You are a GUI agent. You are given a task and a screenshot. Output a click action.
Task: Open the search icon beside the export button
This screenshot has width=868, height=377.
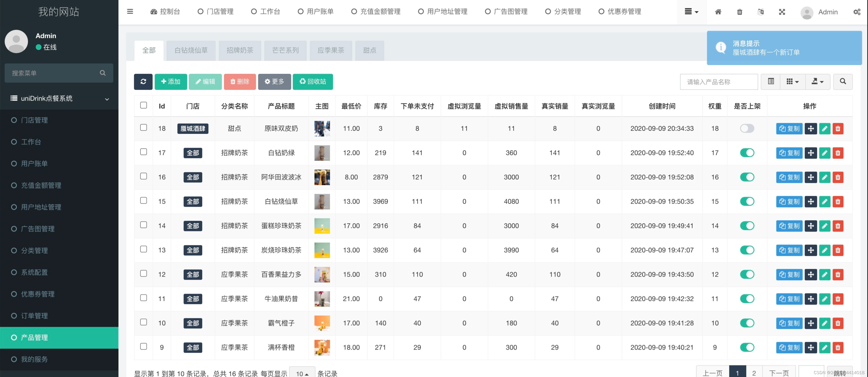[x=843, y=82]
